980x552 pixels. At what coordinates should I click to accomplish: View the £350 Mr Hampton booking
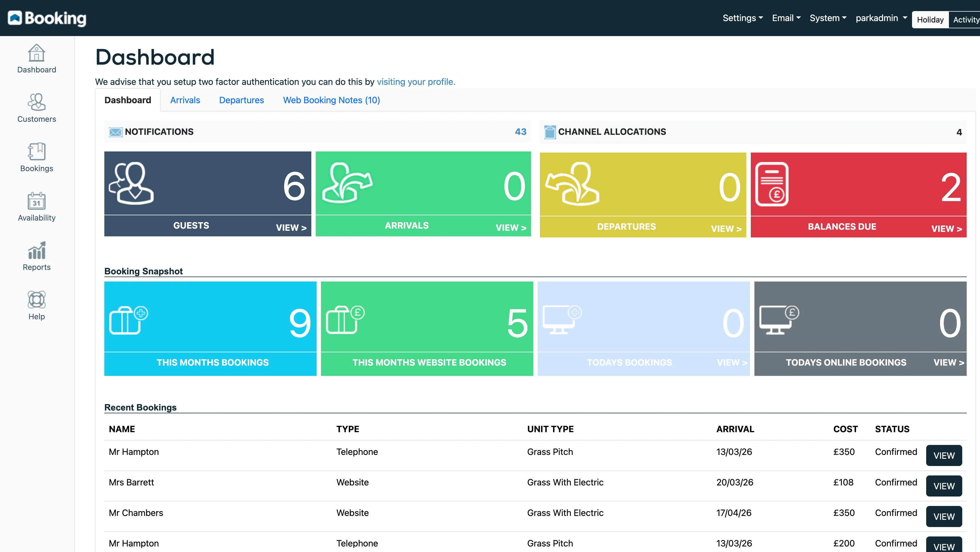pyautogui.click(x=944, y=455)
